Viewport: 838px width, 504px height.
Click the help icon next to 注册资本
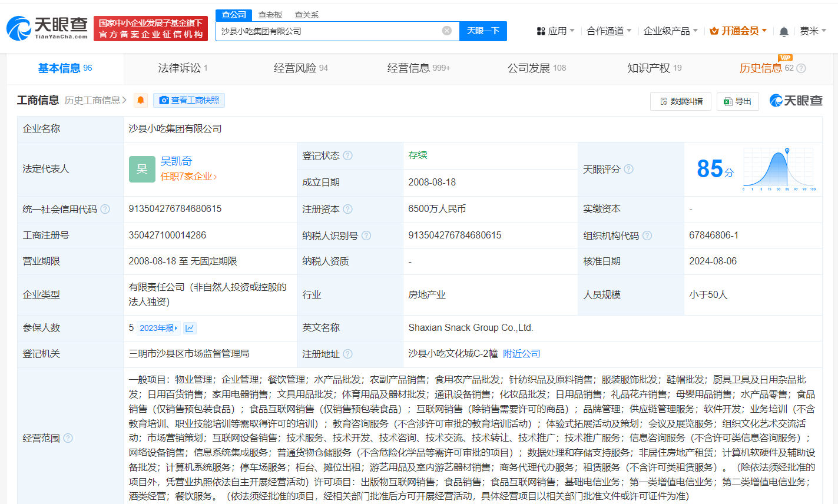(349, 209)
